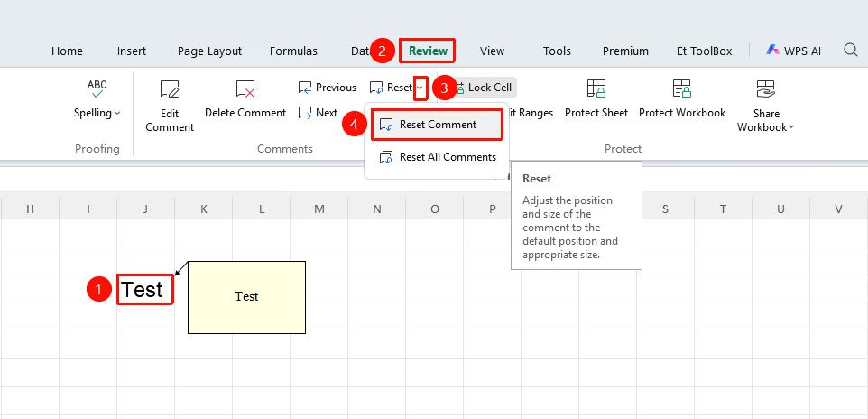Select the Review tab
Viewport: 868px width, 419px height.
click(x=428, y=51)
